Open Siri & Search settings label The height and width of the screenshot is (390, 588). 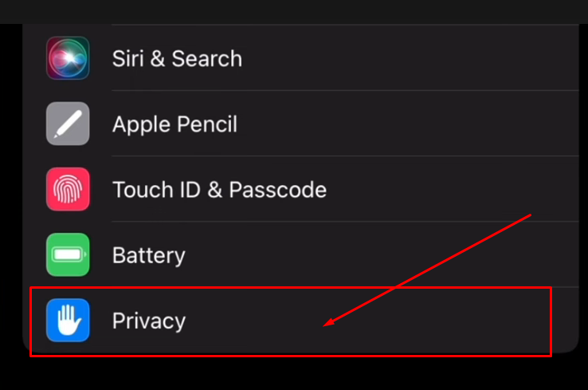[177, 59]
